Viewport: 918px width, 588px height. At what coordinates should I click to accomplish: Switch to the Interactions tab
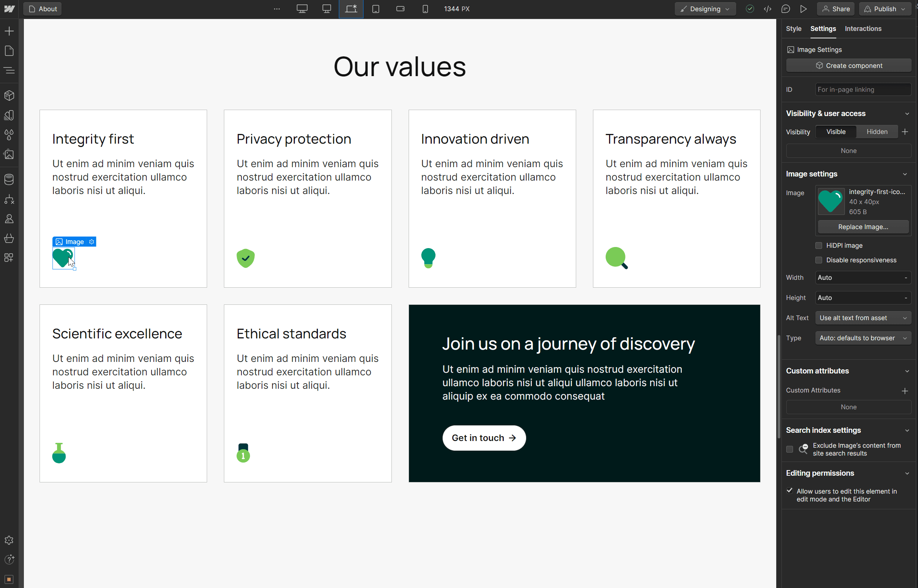[863, 29]
